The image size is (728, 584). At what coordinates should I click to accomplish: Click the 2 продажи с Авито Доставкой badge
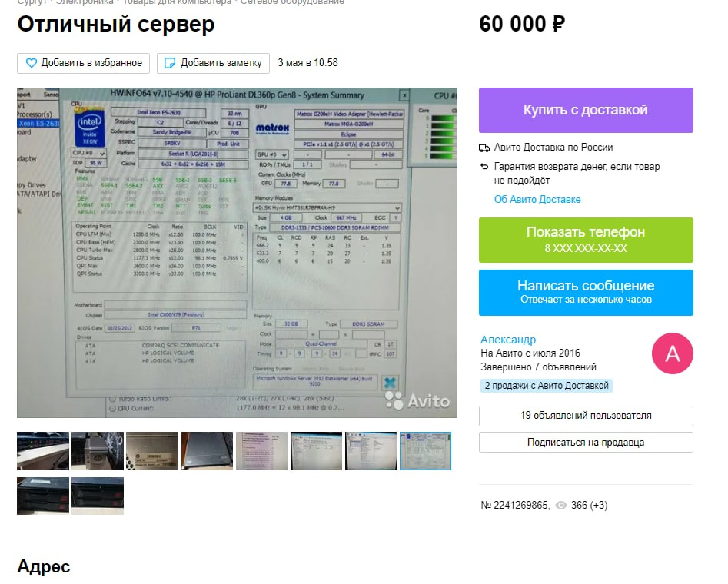coord(547,385)
